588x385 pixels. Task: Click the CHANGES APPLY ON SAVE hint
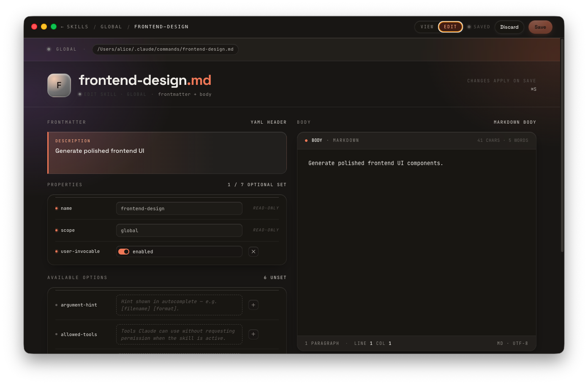(501, 81)
